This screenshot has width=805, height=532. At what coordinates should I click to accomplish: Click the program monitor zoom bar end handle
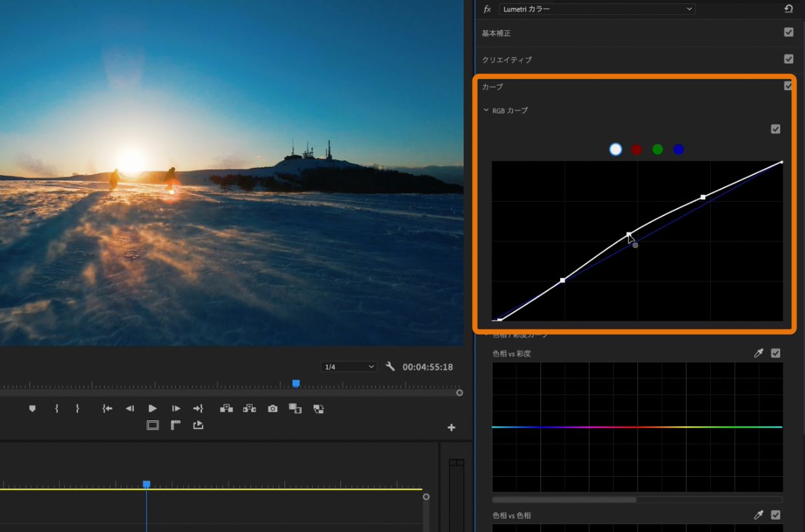pyautogui.click(x=460, y=393)
